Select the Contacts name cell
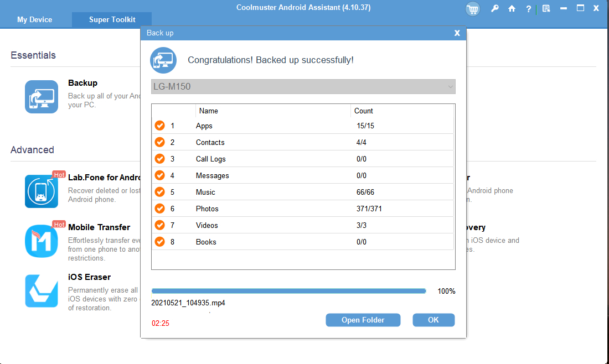This screenshot has height=364, width=609. [x=210, y=142]
